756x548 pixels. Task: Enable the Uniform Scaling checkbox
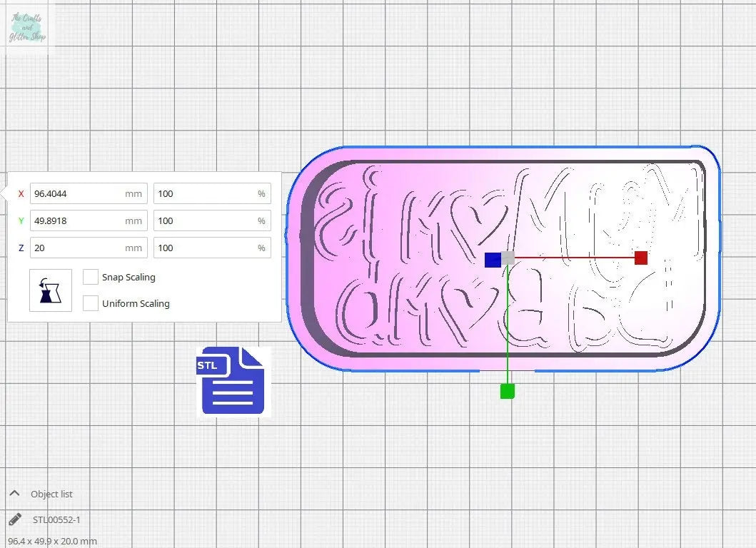coord(91,303)
